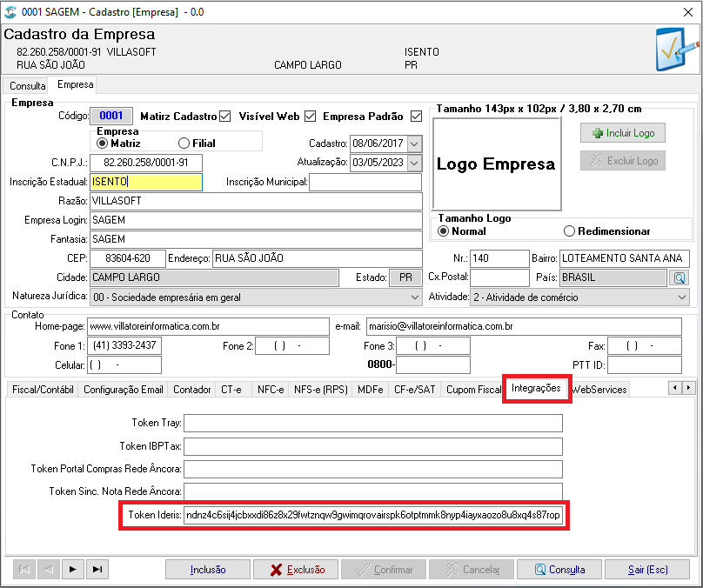The image size is (703, 588).
Task: Click the checklist icon in header
Action: (677, 49)
